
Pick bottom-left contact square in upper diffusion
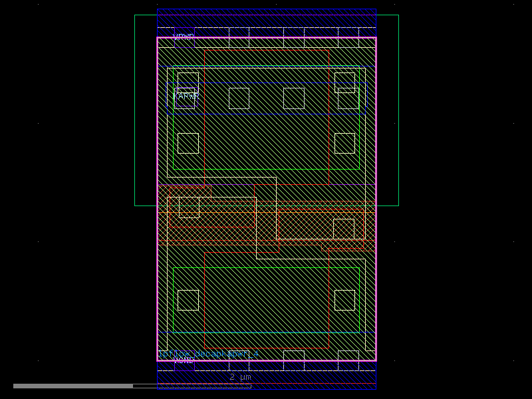188,143
